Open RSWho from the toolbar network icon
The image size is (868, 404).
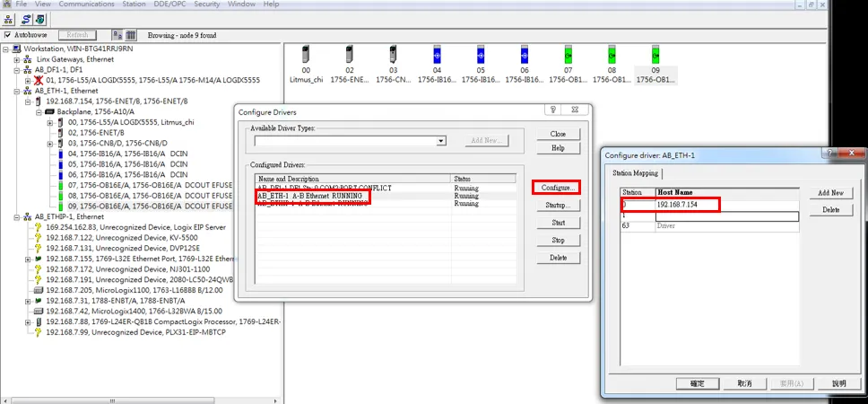8,20
